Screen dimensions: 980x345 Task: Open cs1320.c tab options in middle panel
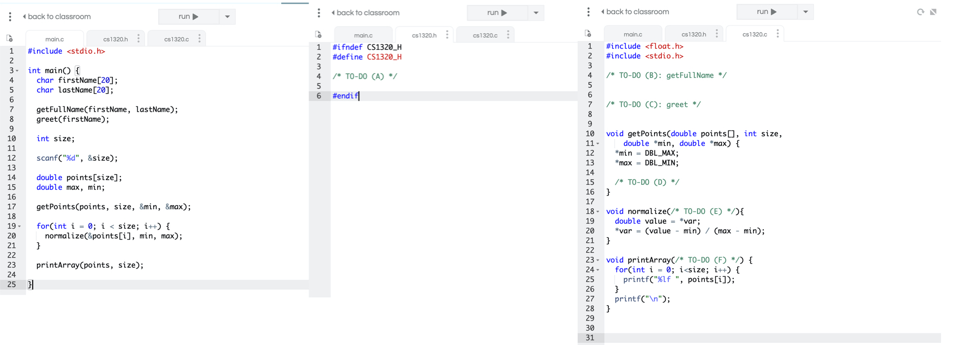click(508, 34)
